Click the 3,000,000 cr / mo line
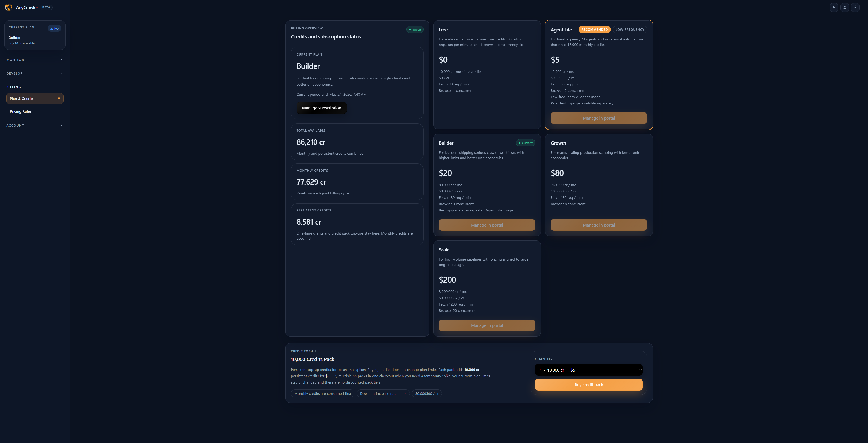Image resolution: width=868 pixels, height=443 pixels. pos(453,292)
